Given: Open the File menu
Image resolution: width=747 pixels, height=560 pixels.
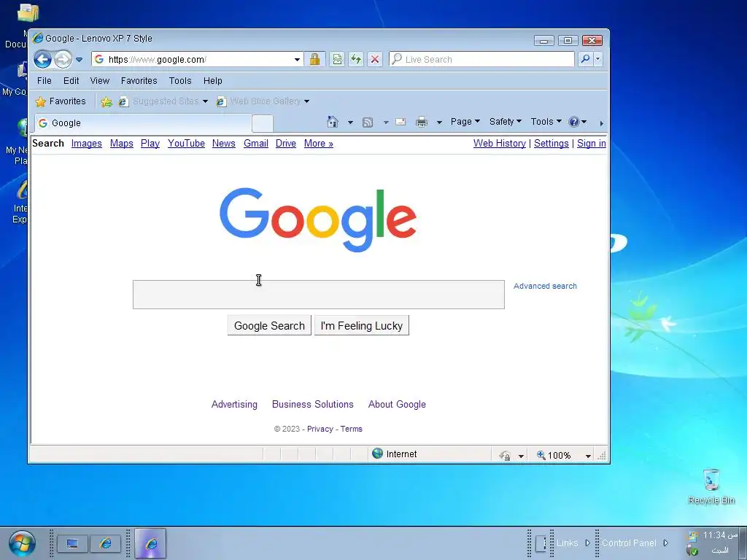Looking at the screenshot, I should click(x=44, y=80).
